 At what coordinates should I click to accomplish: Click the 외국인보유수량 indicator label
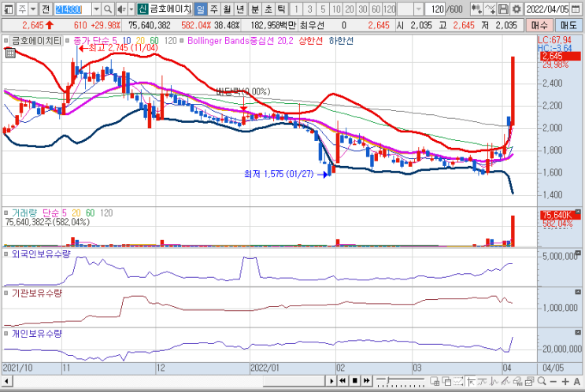pos(41,254)
